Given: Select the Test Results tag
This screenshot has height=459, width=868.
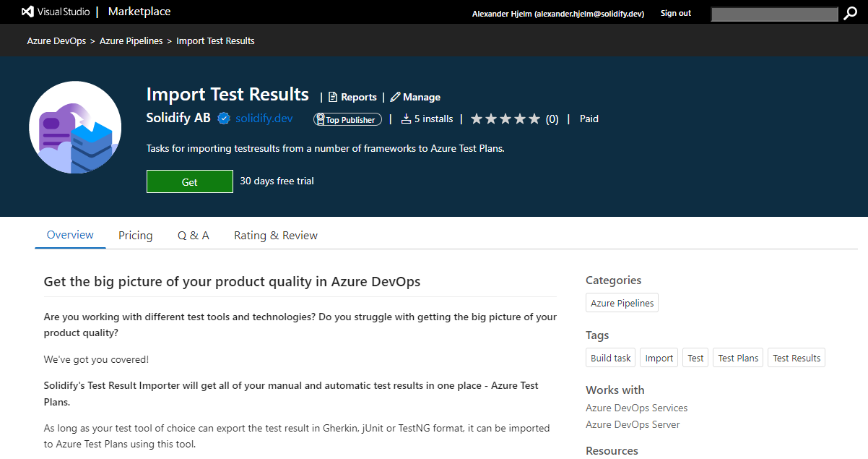Looking at the screenshot, I should (x=797, y=358).
